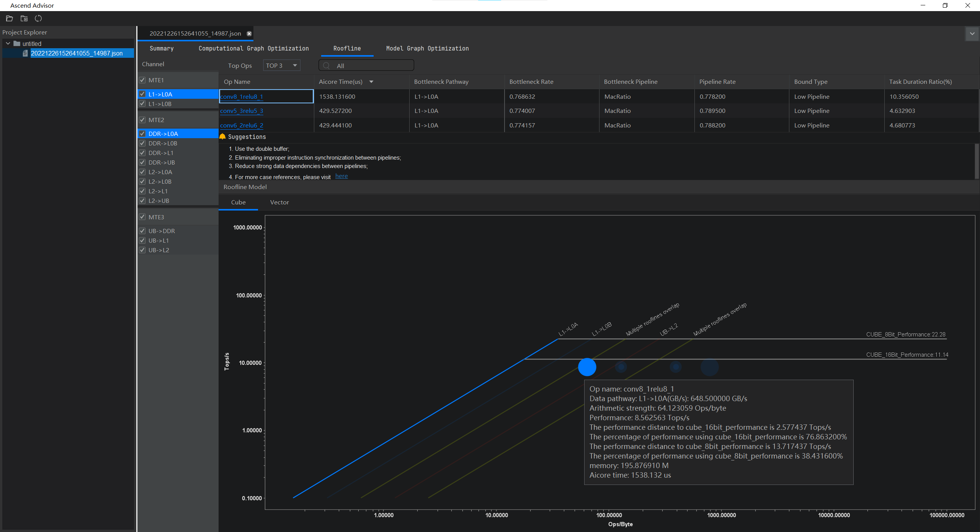Viewport: 980px width, 532px height.
Task: Open the Top Ops TOP 3 dropdown
Action: 282,65
